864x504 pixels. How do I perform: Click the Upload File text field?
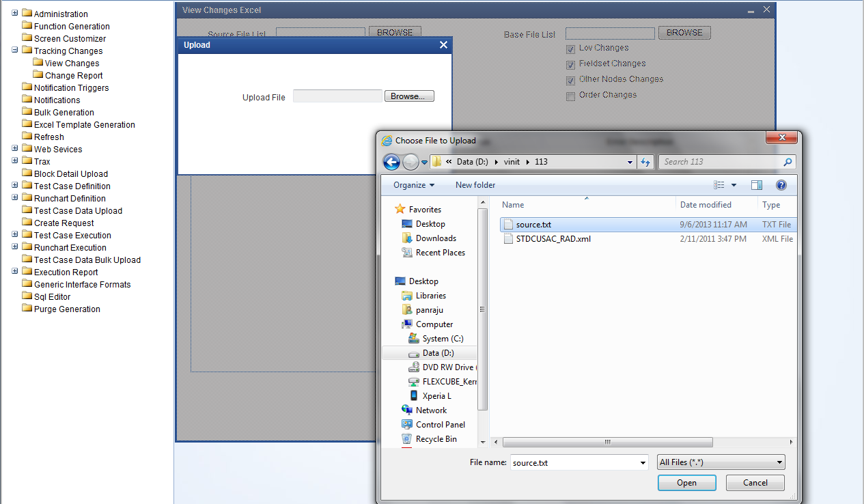coord(337,96)
